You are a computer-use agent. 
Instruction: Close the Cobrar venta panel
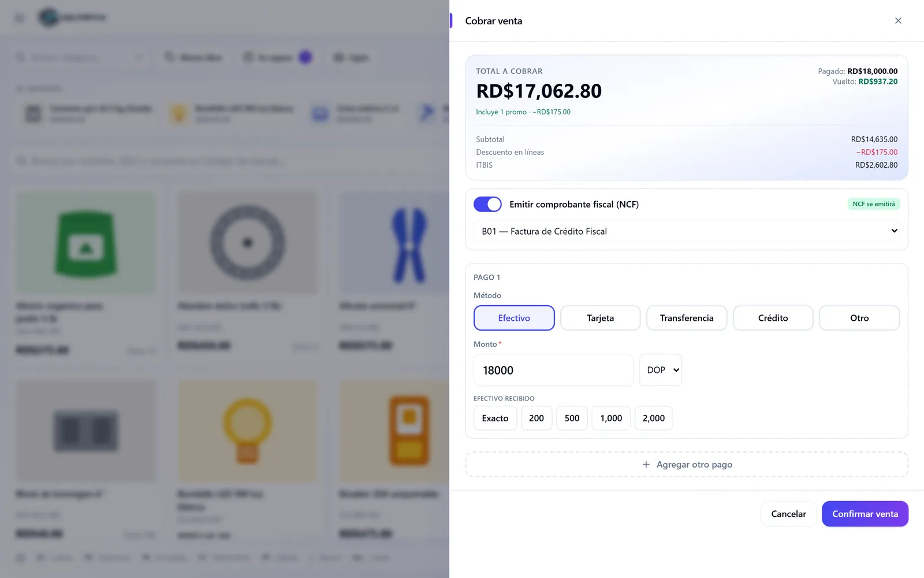coord(898,21)
